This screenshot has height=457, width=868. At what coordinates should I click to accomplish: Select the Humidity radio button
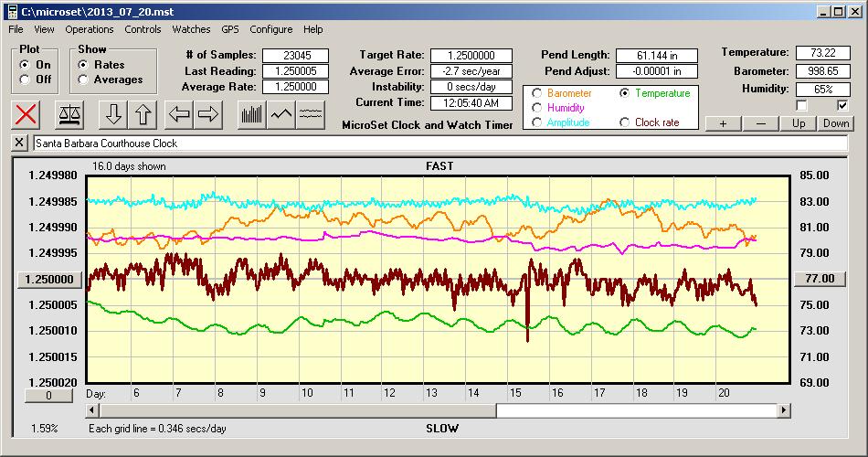click(x=536, y=108)
